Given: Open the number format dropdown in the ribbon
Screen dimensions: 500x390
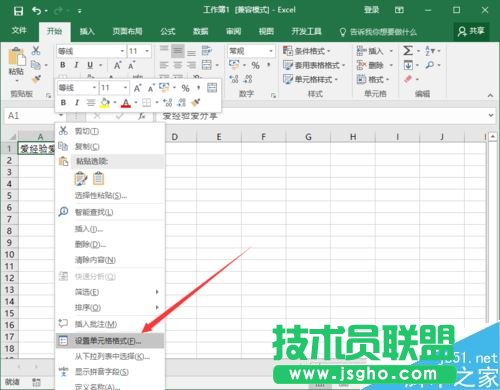Looking at the screenshot, I should point(271,51).
